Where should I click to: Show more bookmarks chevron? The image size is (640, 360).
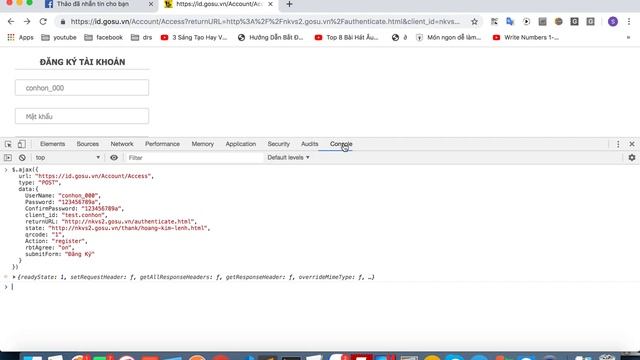pyautogui.click(x=629, y=38)
